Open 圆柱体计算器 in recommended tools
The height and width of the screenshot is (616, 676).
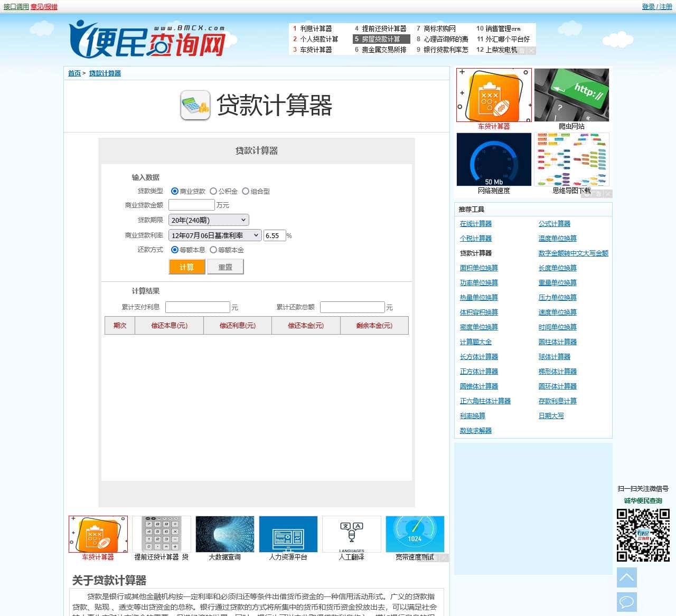558,342
